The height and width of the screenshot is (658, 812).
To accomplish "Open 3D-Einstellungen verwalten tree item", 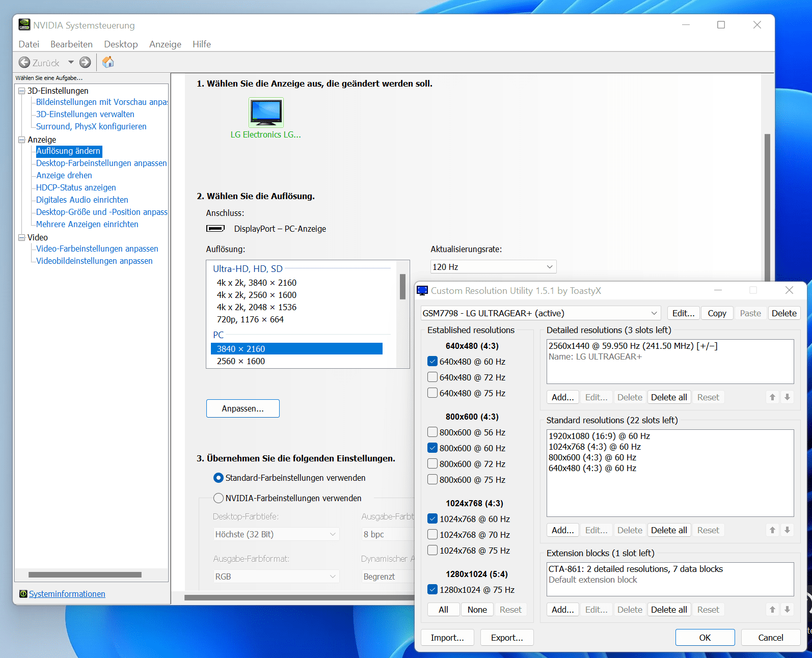I will point(85,114).
